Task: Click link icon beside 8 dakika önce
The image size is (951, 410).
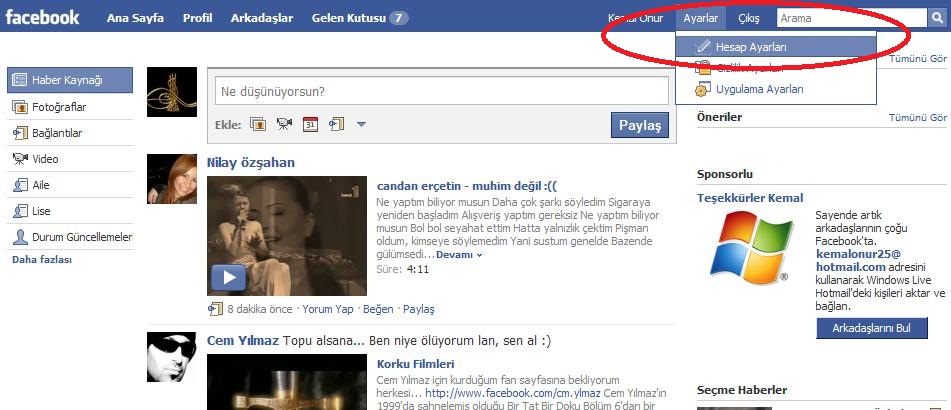Action: point(215,309)
